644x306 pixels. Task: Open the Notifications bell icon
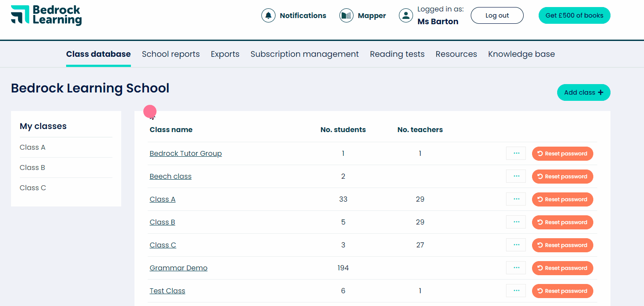[x=268, y=15]
